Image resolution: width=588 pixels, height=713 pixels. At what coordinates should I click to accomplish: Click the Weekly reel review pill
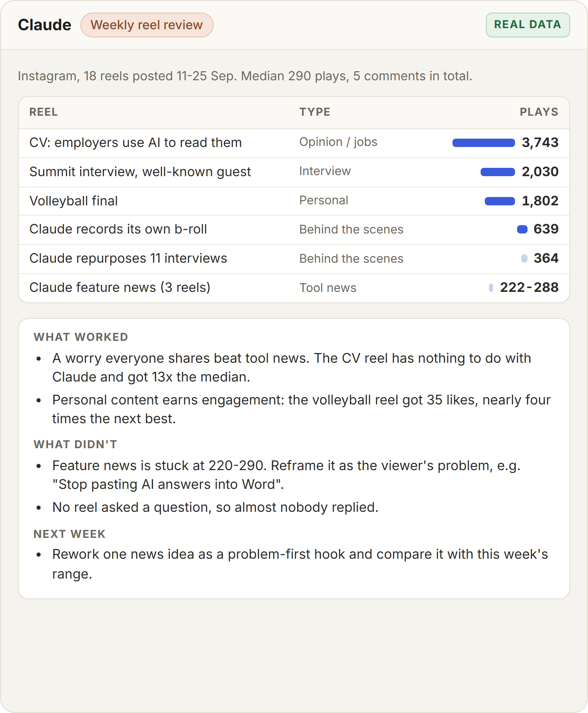point(147,25)
